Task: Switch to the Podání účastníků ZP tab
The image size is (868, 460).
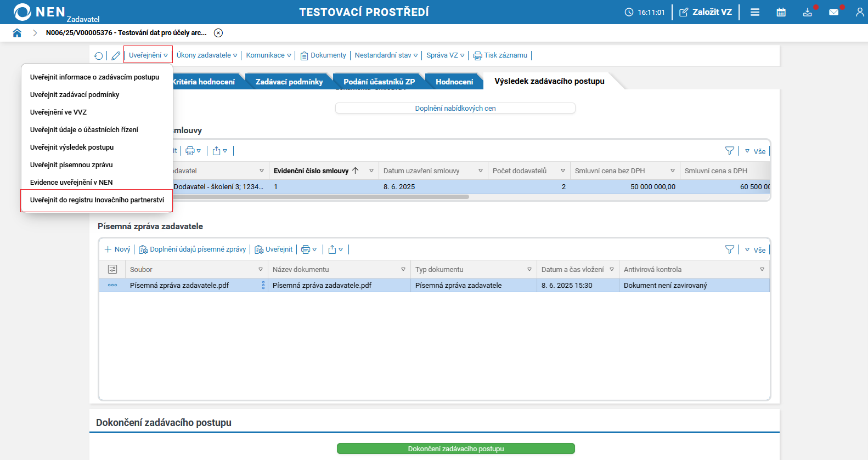Action: pos(379,82)
